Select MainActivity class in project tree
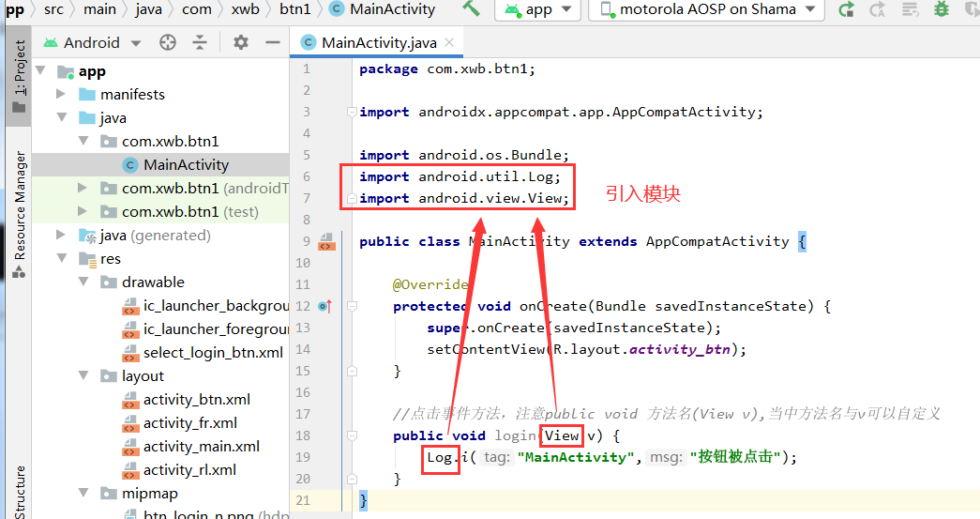The image size is (980, 519). [160, 164]
